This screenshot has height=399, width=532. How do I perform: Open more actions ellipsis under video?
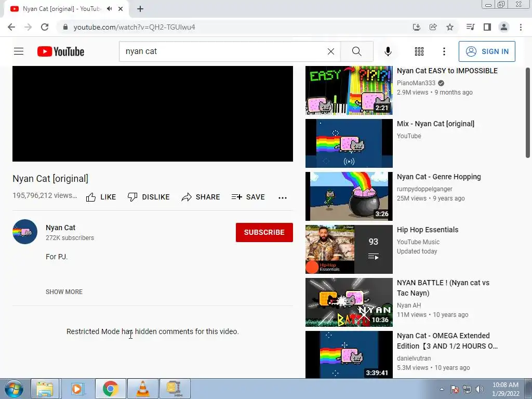coord(282,197)
